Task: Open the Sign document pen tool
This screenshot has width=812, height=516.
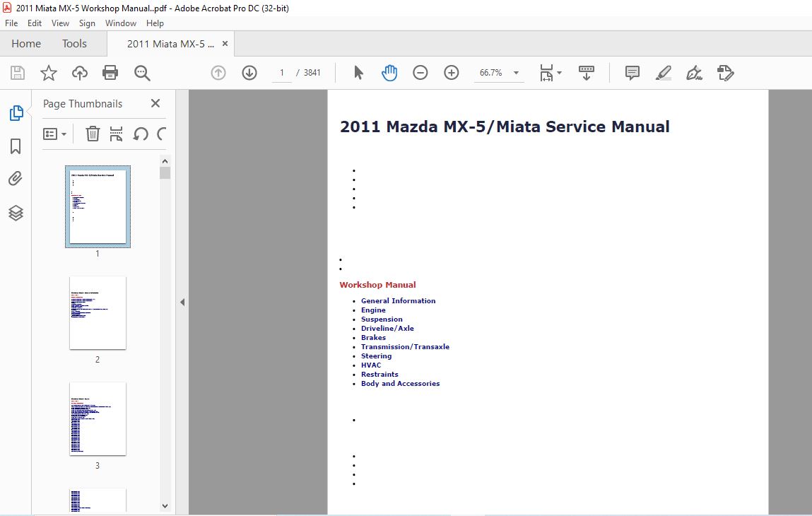Action: point(694,73)
